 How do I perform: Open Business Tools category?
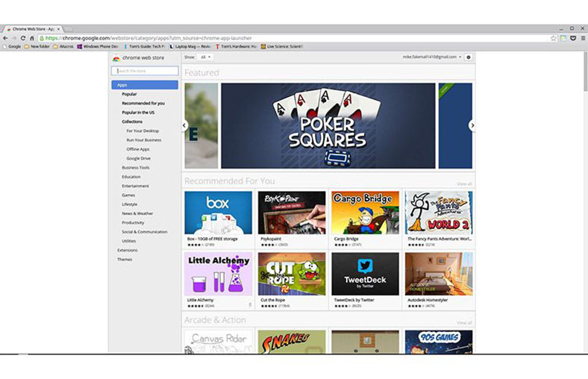[135, 168]
